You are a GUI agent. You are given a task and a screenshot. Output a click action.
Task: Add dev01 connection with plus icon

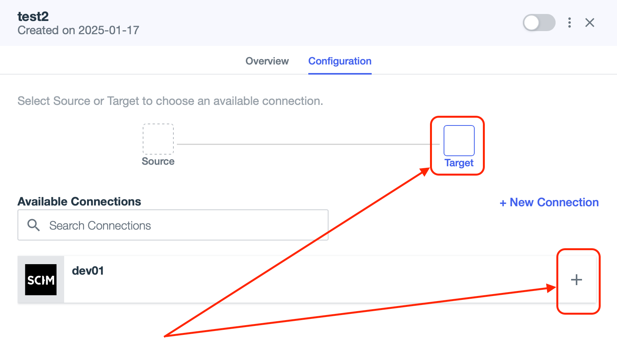click(x=576, y=280)
